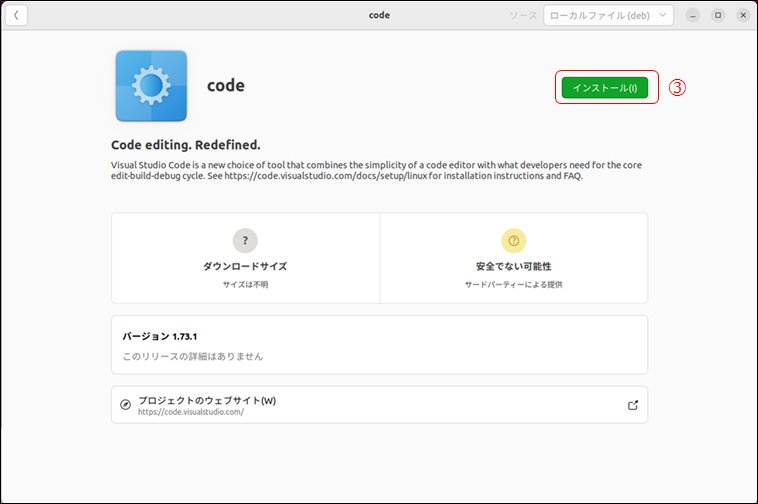This screenshot has width=758, height=504.
Task: Maximize the software window
Action: coord(718,16)
